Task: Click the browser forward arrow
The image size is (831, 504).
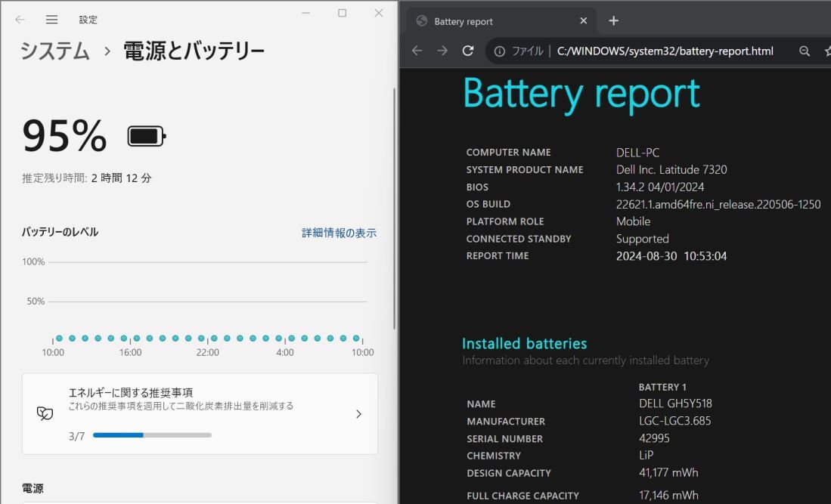Action: 442,51
